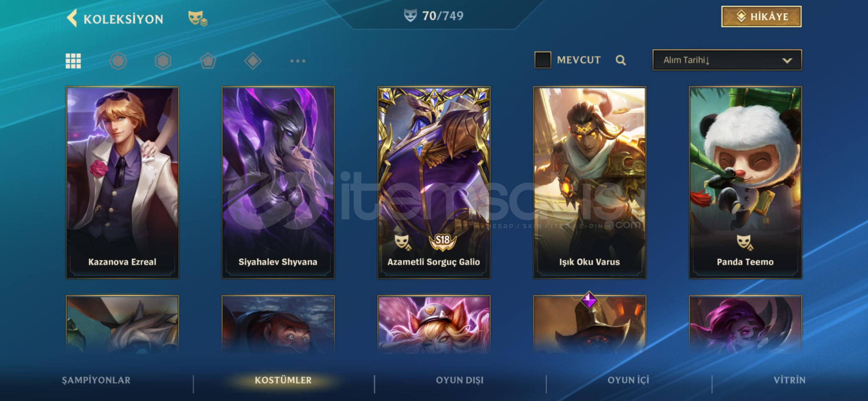Go back using the Koleksiyon arrow
The width and height of the screenshot is (868, 401).
[x=72, y=18]
